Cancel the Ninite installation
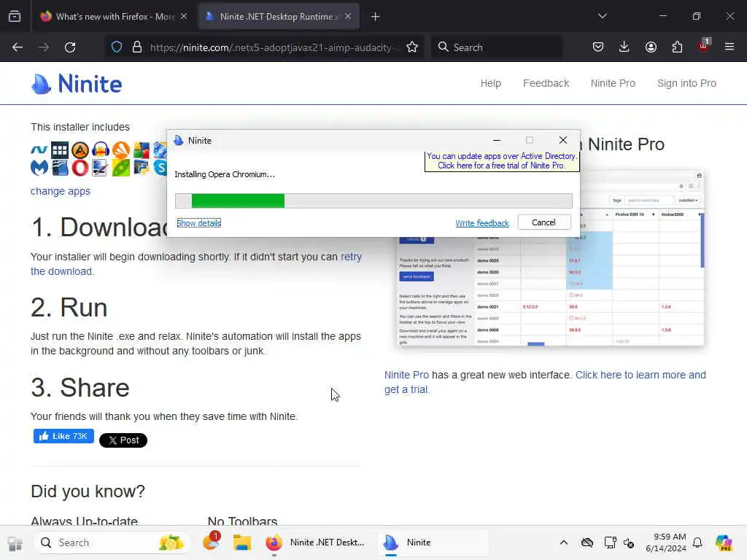Viewport: 747px width, 560px height. click(543, 222)
